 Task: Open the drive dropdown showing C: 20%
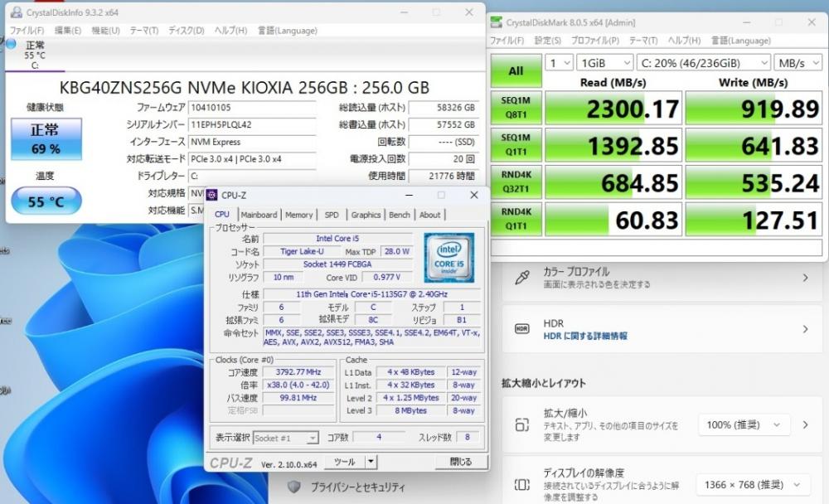coord(703,63)
